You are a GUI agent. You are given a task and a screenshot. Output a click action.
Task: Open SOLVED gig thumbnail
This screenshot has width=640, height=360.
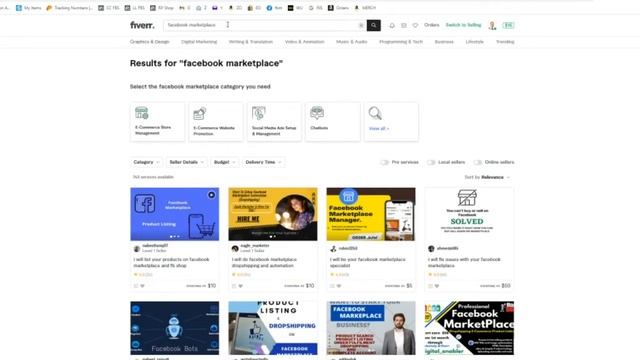click(469, 214)
